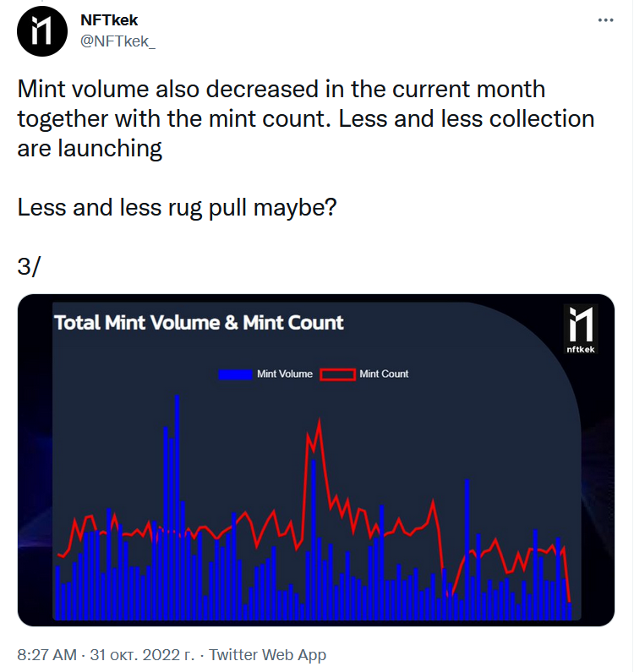Click the "Less and less rug pull maybe?" line
This screenshot has height=672, width=634.
pos(178,206)
